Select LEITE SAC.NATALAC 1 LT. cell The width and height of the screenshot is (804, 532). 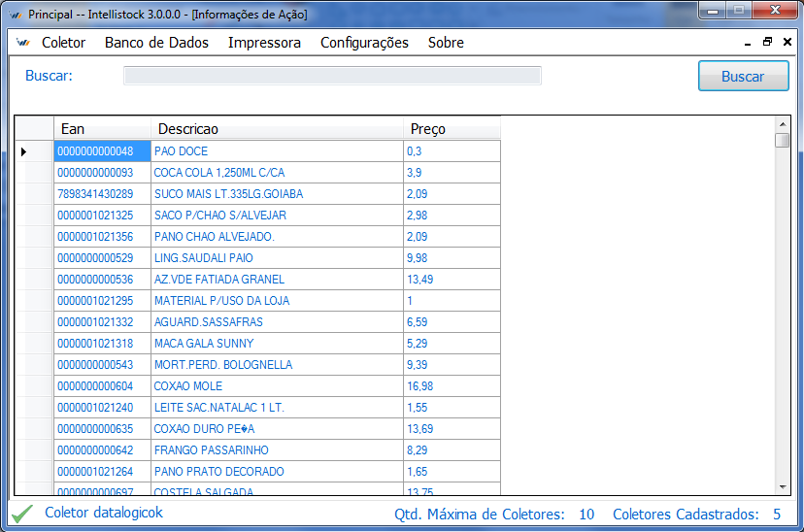click(278, 408)
